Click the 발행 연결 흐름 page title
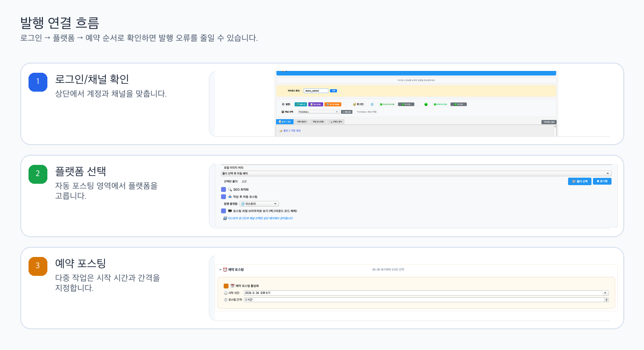The width and height of the screenshot is (644, 350). [x=60, y=22]
